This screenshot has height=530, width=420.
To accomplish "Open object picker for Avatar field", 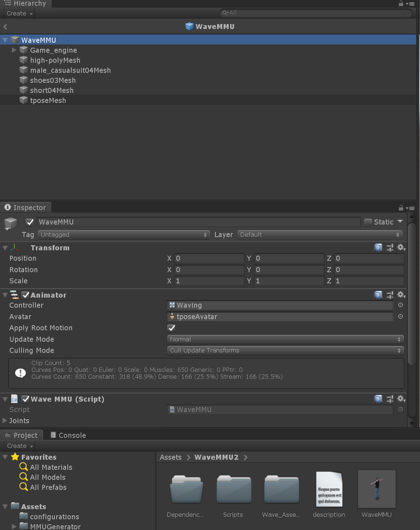I will [401, 317].
